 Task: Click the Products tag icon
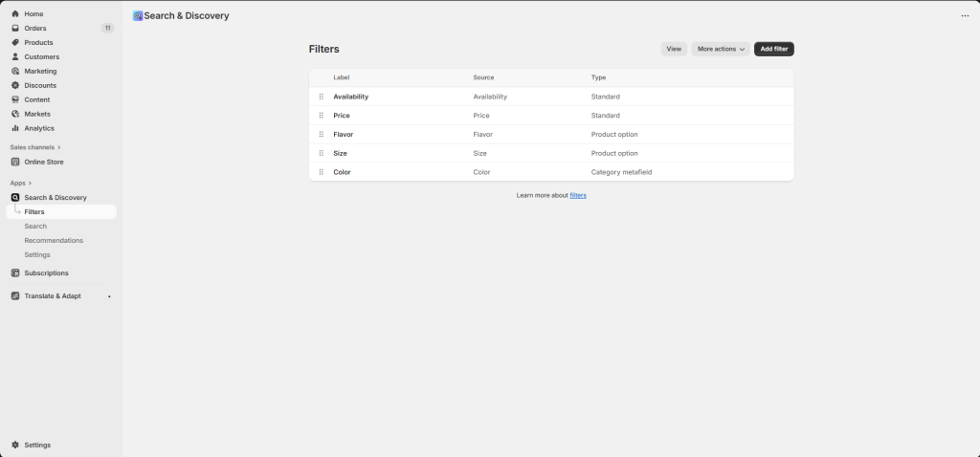pos(15,43)
